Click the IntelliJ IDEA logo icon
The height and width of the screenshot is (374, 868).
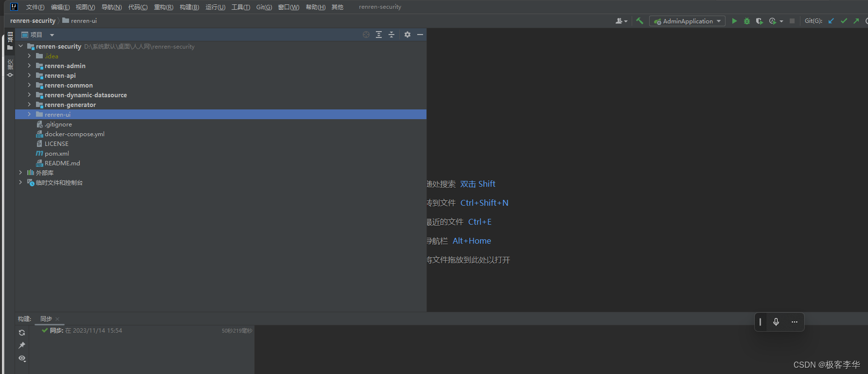[x=14, y=7]
